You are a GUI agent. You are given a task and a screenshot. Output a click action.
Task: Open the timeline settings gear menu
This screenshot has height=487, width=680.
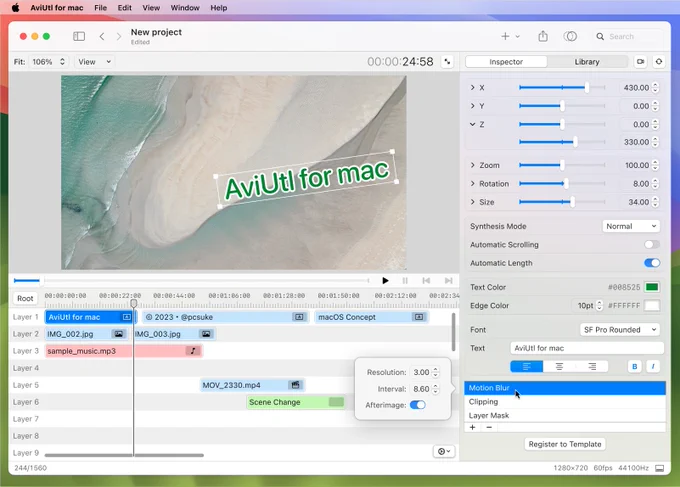pyautogui.click(x=444, y=451)
